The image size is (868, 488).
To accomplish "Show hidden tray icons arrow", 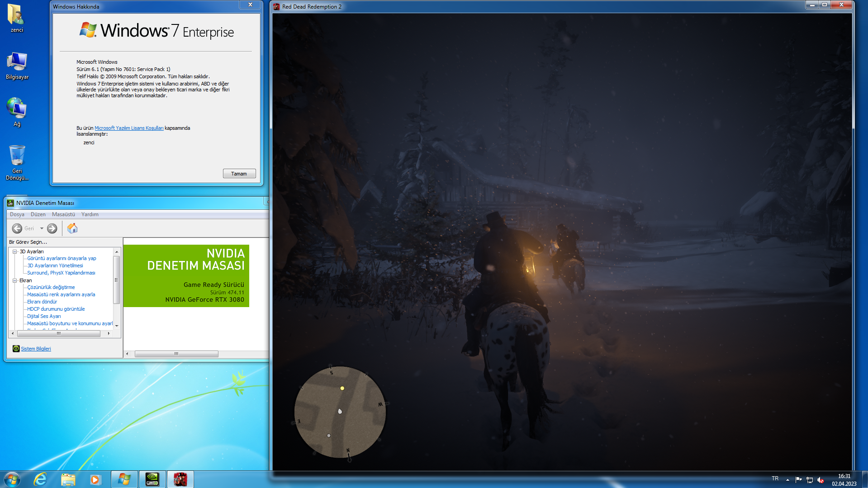I will click(x=787, y=479).
